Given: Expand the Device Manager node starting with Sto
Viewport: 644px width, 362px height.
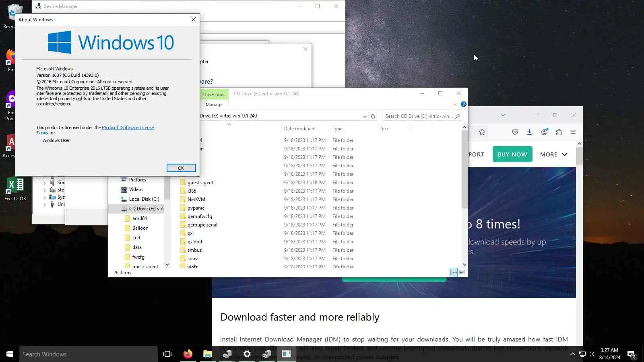Looking at the screenshot, I should [44, 190].
